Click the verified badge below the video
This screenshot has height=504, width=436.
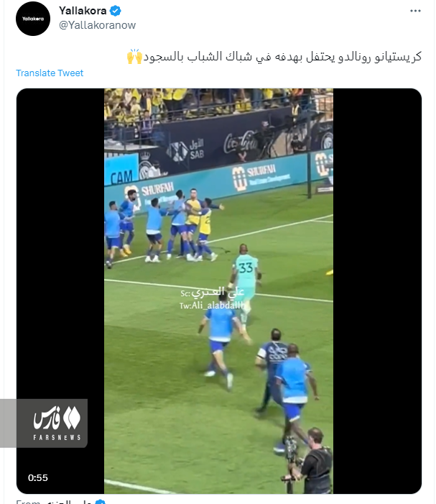click(100, 502)
